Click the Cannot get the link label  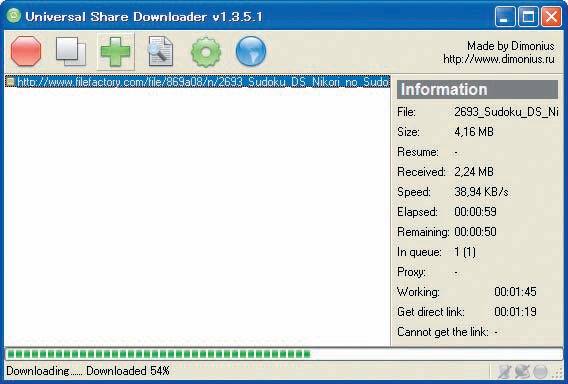click(443, 332)
